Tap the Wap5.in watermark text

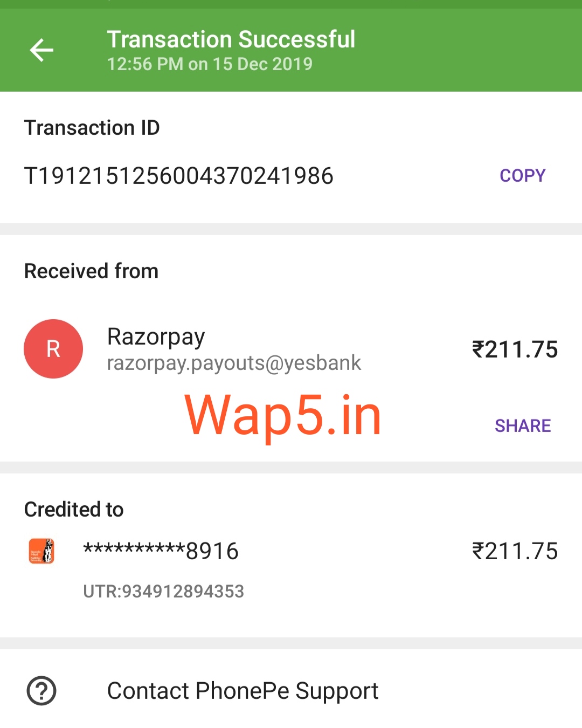(283, 415)
